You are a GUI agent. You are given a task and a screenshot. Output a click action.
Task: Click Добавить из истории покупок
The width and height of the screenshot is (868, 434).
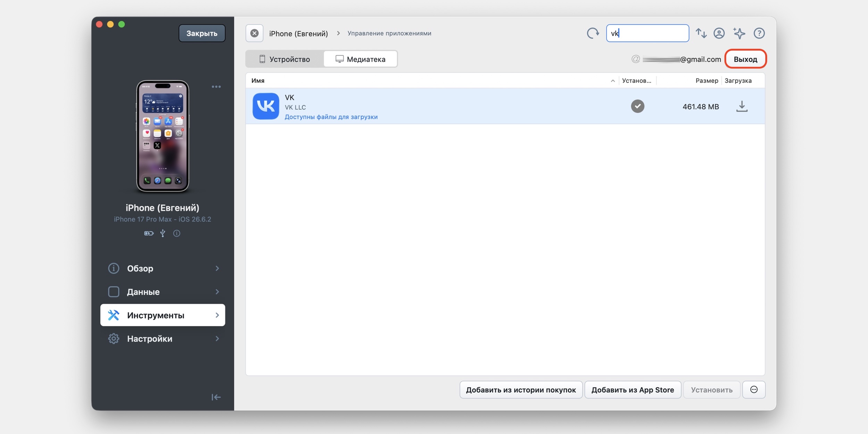(521, 390)
